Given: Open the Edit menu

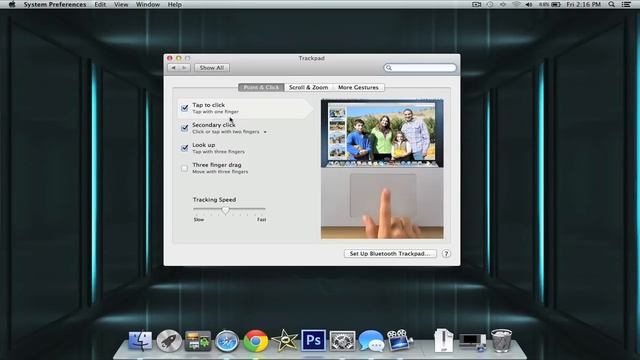Looking at the screenshot, I should click(x=100, y=4).
